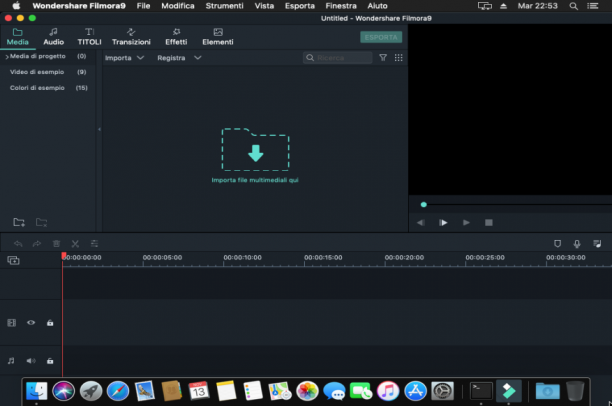Open the Vista menu

264,6
